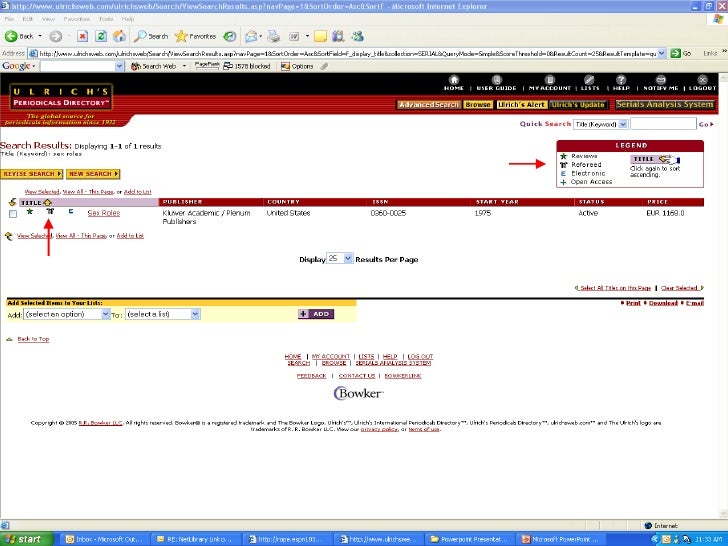
Task: Open the Messenger people toolbar icon
Action: tap(358, 36)
